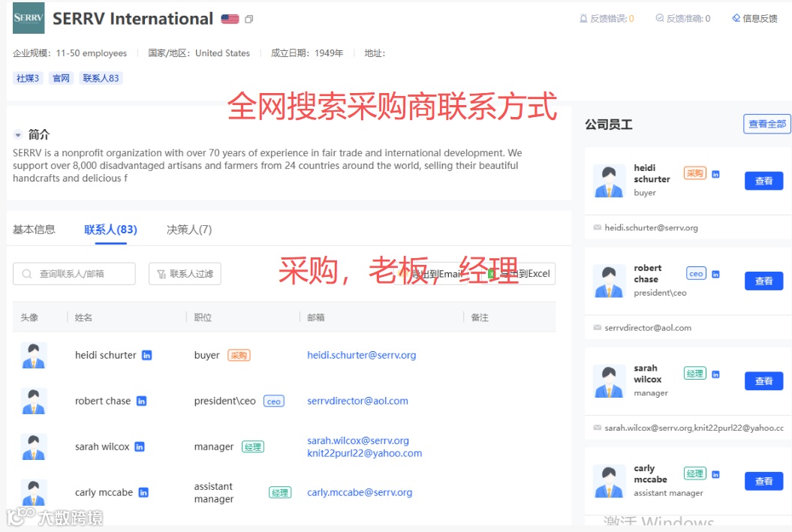Screen dimensions: 792x532
Task: Open LinkedIn icon on carly mccabe card
Action: (715, 474)
